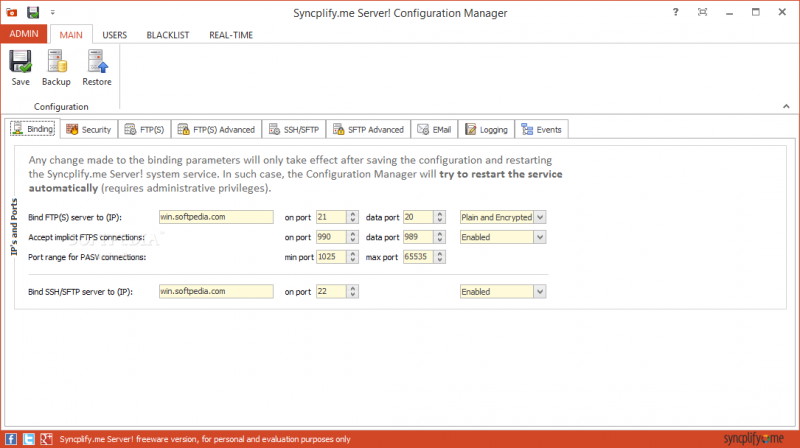Adjust the data port 989 spinner
The width and height of the screenshot is (800, 448).
(x=440, y=237)
